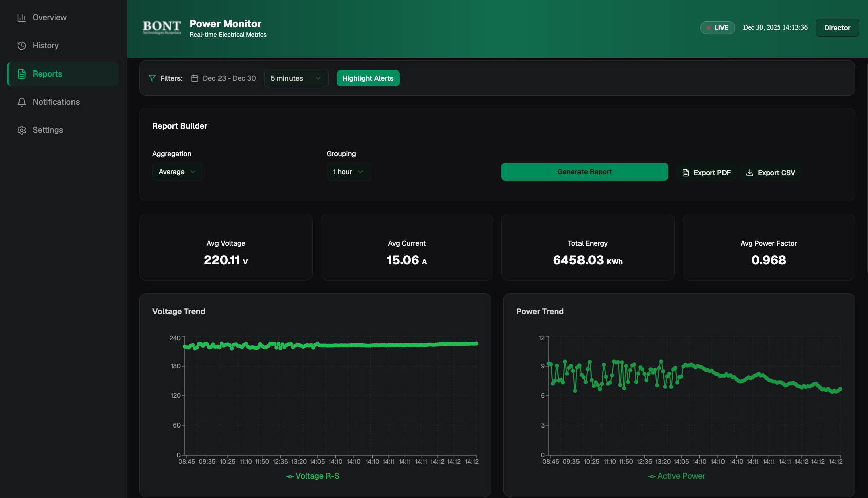Click the Director user button
Image resolution: width=868 pixels, height=498 pixels.
tap(837, 28)
